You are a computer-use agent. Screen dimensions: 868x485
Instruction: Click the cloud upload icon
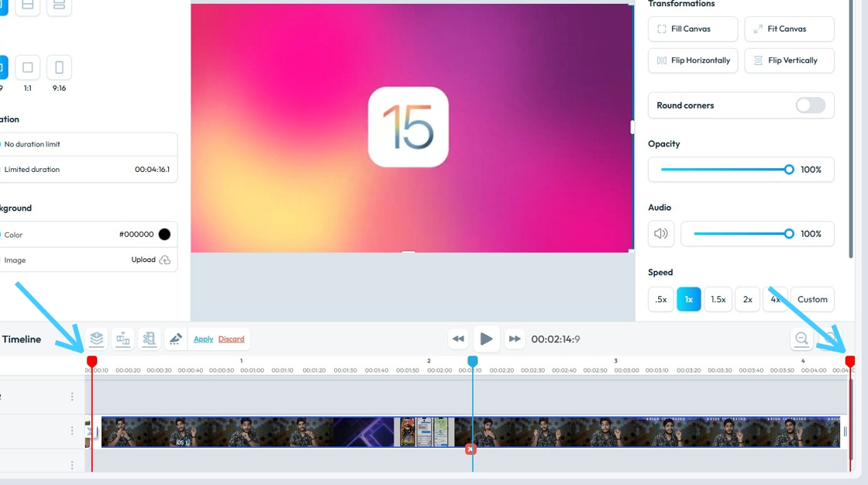[165, 260]
